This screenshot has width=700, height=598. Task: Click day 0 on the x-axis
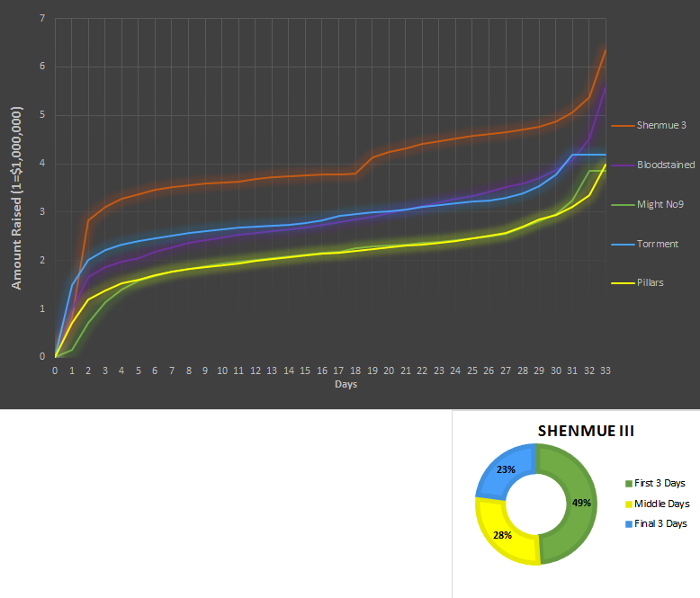point(55,370)
